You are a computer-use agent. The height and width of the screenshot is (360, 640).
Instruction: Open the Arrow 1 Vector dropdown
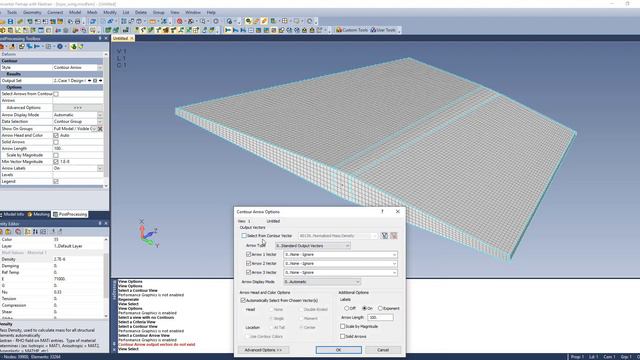click(340, 254)
